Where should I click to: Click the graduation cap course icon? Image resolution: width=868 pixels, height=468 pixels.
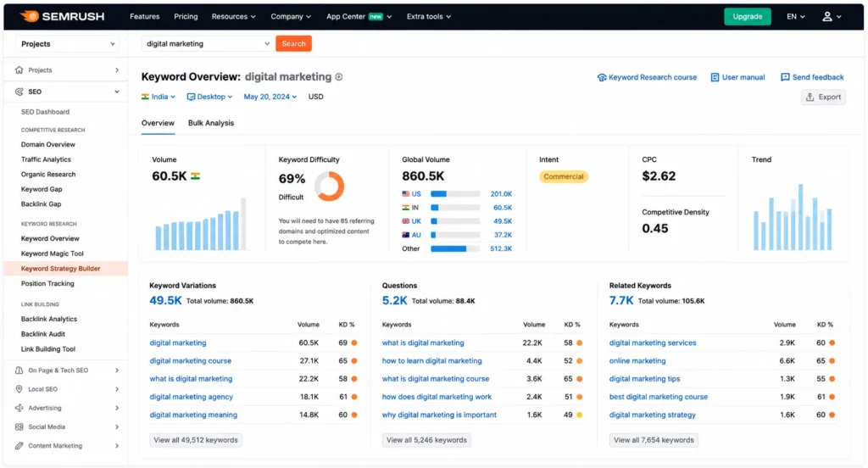pos(602,77)
